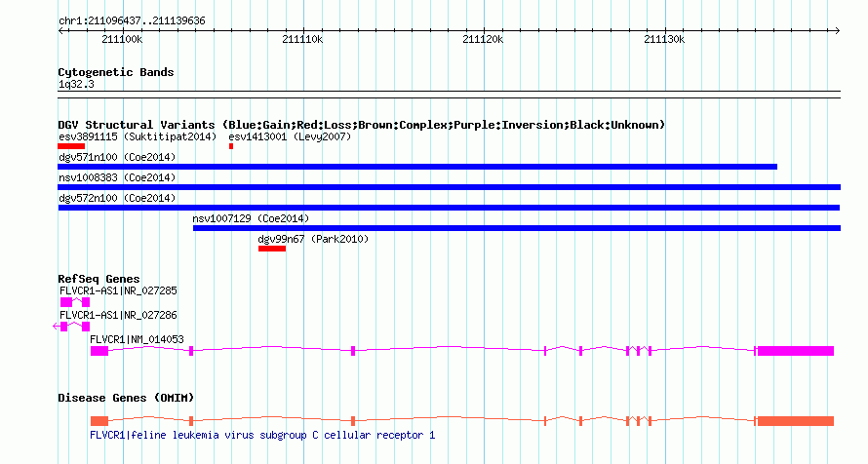The height and width of the screenshot is (464, 868).
Task: Click the large last exon of FLVCR1 RefSeq gene
Action: [796, 351]
